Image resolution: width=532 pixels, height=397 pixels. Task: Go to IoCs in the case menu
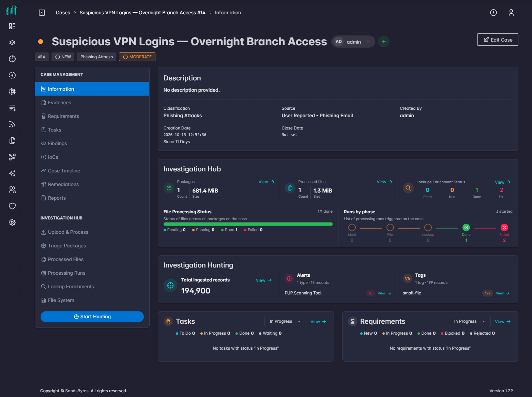(x=92, y=157)
